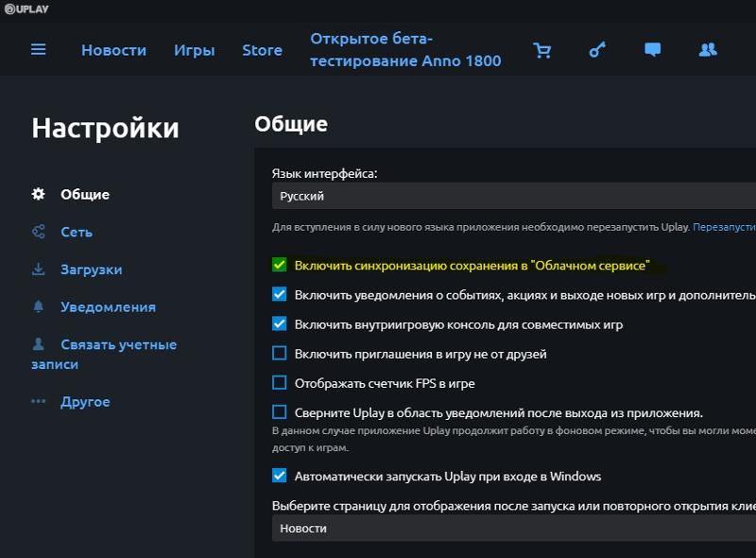The height and width of the screenshot is (558, 756).
Task: Click the person icon beside Связать учетные записи
Action: pos(39,344)
